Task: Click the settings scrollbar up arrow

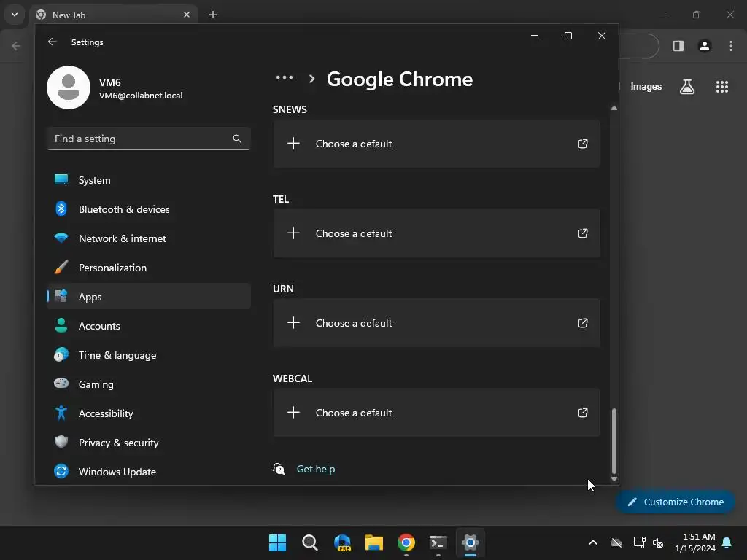Action: click(614, 108)
